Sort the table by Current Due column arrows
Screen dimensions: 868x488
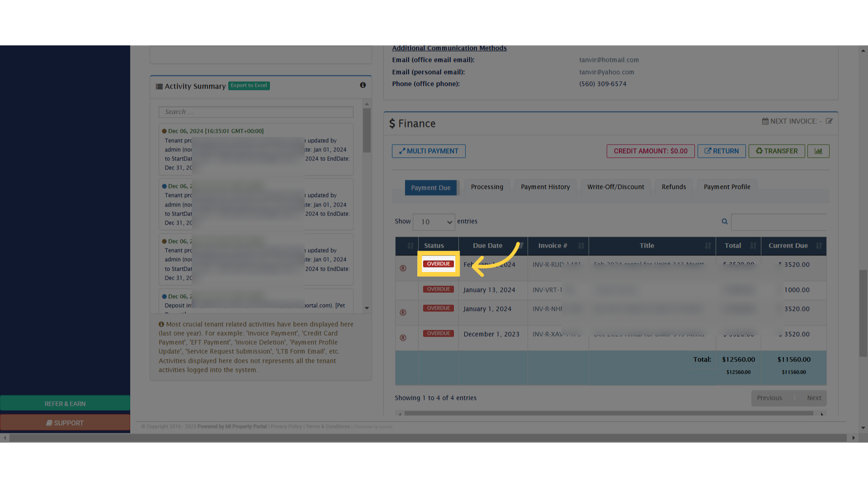(x=819, y=246)
